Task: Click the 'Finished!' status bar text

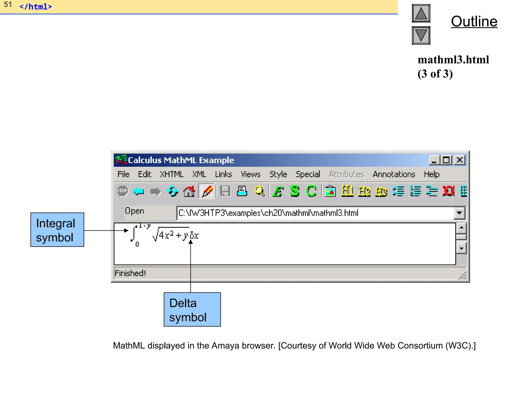Action: (x=130, y=273)
